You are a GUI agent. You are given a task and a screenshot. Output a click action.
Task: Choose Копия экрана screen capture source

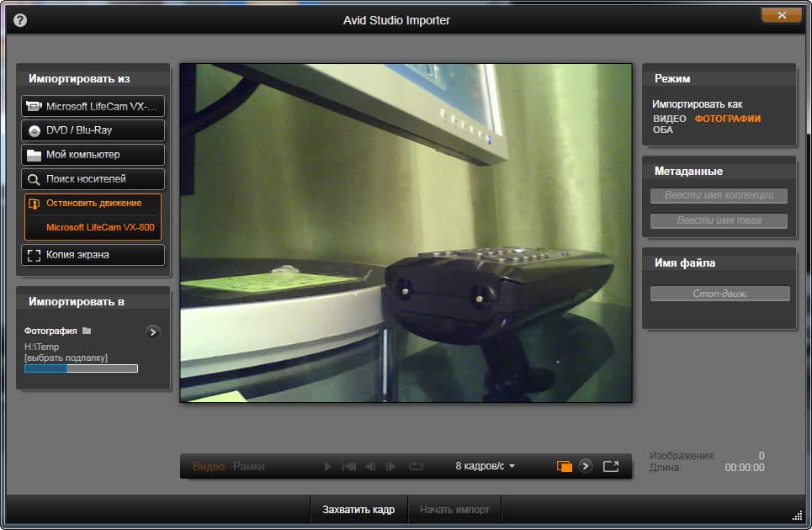93,255
